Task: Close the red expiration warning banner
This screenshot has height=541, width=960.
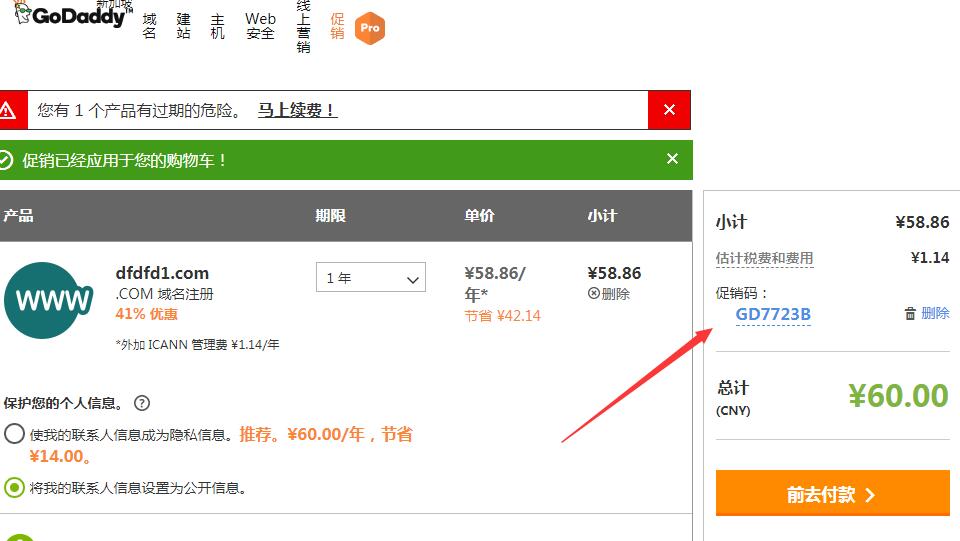Action: pyautogui.click(x=669, y=110)
